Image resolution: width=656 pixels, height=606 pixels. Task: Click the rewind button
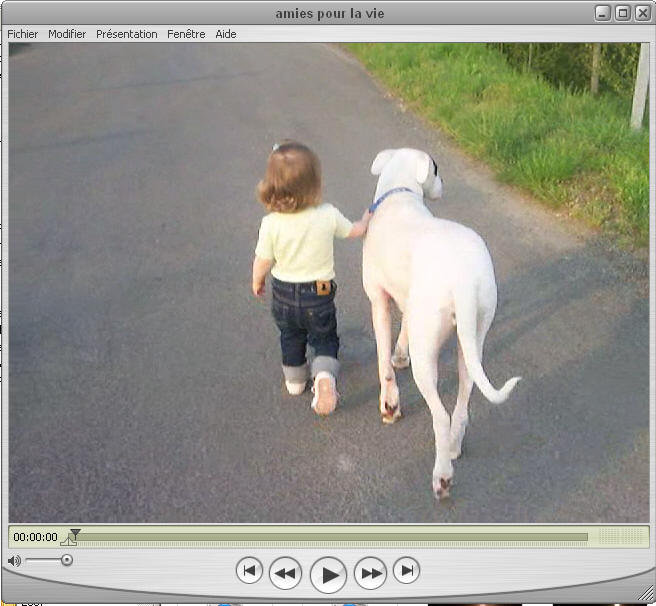click(285, 573)
